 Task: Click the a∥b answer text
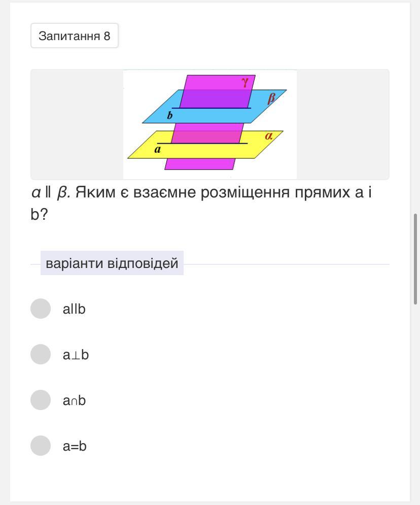click(x=74, y=309)
